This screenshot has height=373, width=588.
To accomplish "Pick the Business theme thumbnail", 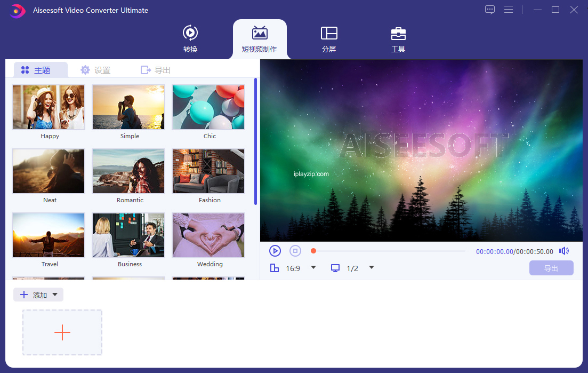I will (128, 235).
